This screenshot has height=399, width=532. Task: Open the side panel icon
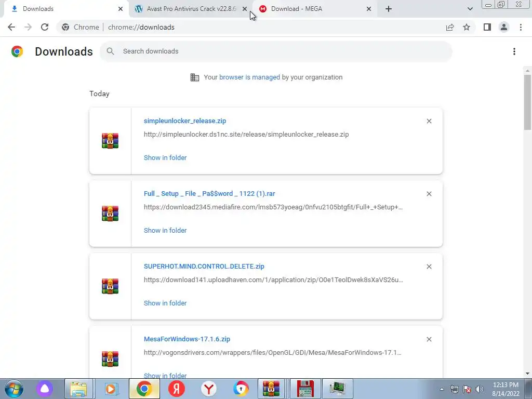487,27
